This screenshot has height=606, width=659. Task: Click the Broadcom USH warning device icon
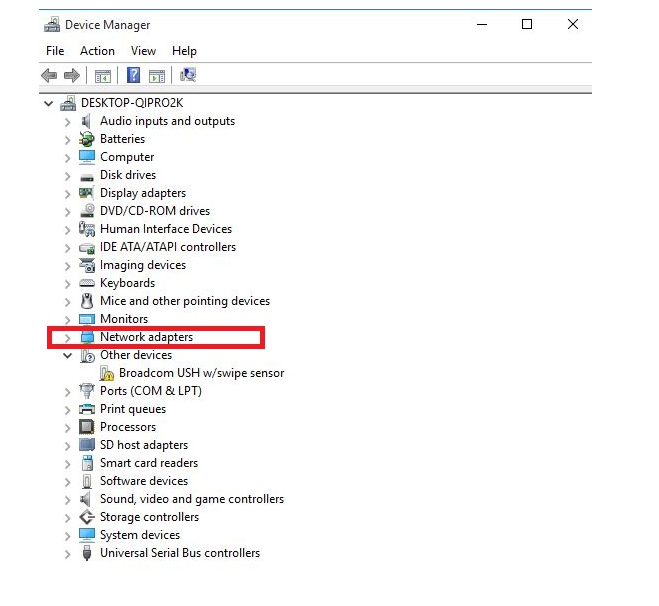coord(106,373)
